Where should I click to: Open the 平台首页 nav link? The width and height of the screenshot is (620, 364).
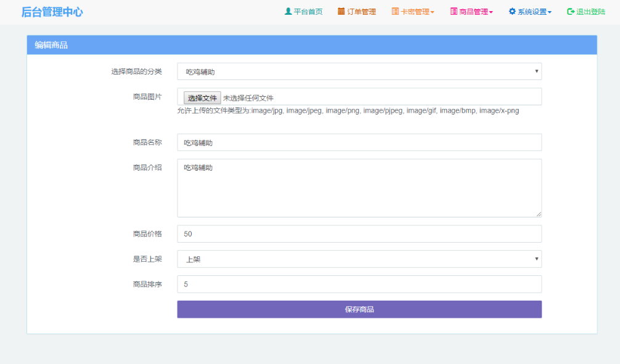coord(304,12)
